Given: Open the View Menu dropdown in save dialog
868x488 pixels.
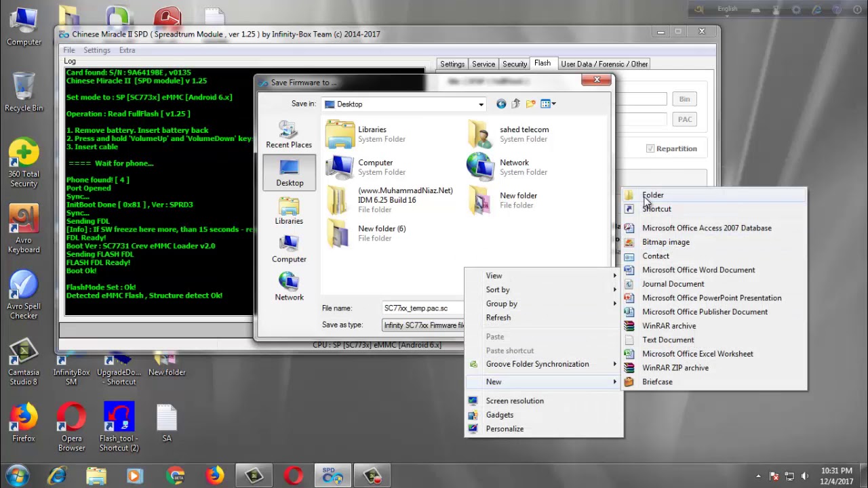Looking at the screenshot, I should 548,104.
